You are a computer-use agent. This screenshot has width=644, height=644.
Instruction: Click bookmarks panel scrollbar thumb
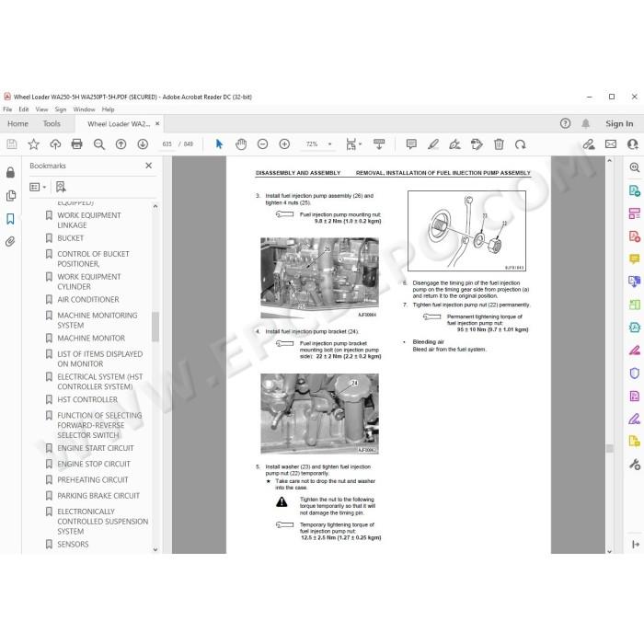tap(155, 327)
